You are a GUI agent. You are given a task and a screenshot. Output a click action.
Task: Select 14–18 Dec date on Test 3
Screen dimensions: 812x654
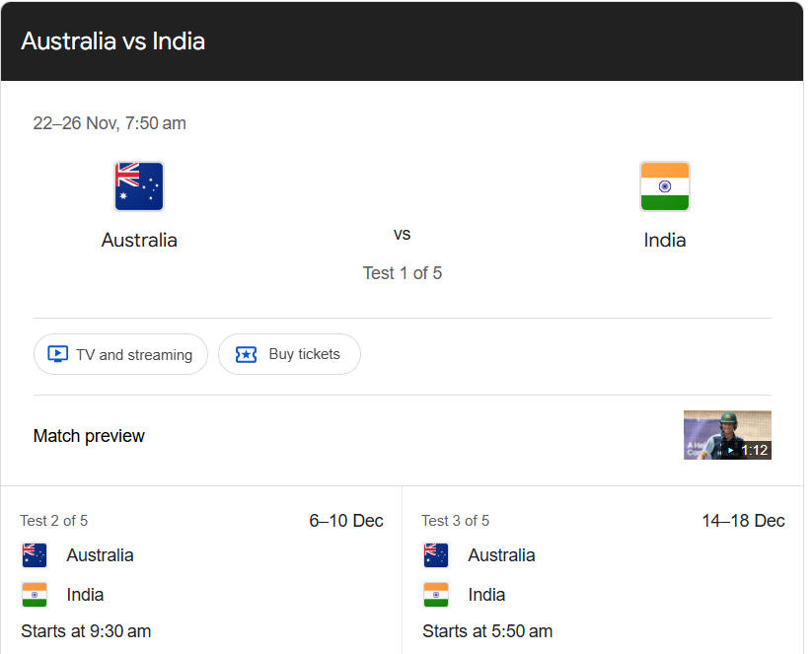[x=743, y=521]
